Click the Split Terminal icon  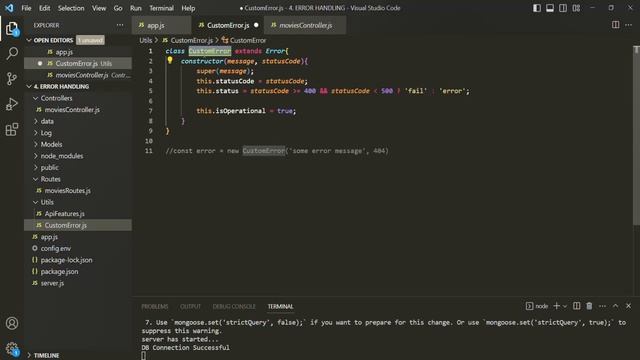[576, 306]
